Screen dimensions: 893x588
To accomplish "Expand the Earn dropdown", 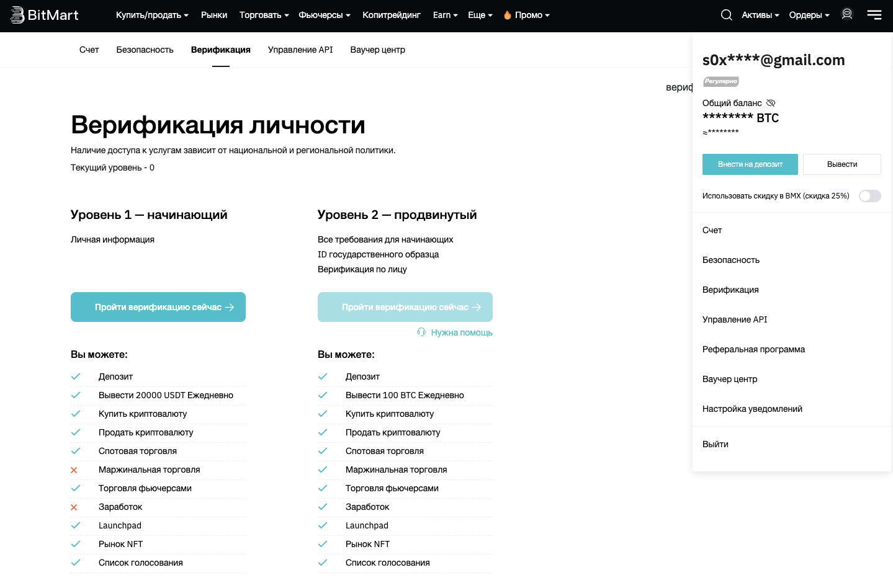I will pyautogui.click(x=445, y=15).
